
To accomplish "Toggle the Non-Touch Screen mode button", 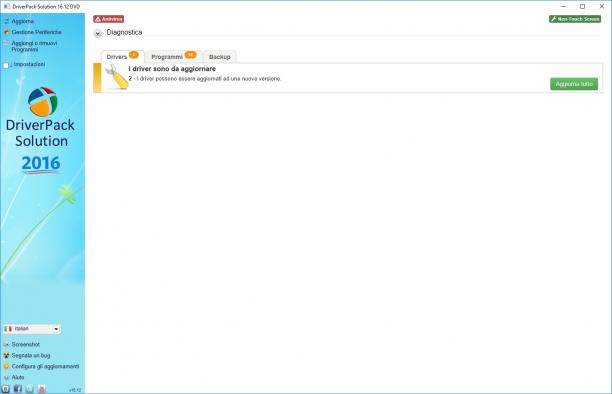I will point(575,19).
